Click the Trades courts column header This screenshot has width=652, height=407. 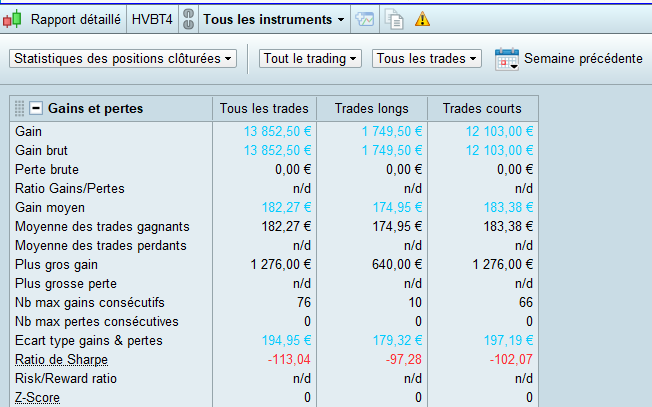tap(482, 109)
